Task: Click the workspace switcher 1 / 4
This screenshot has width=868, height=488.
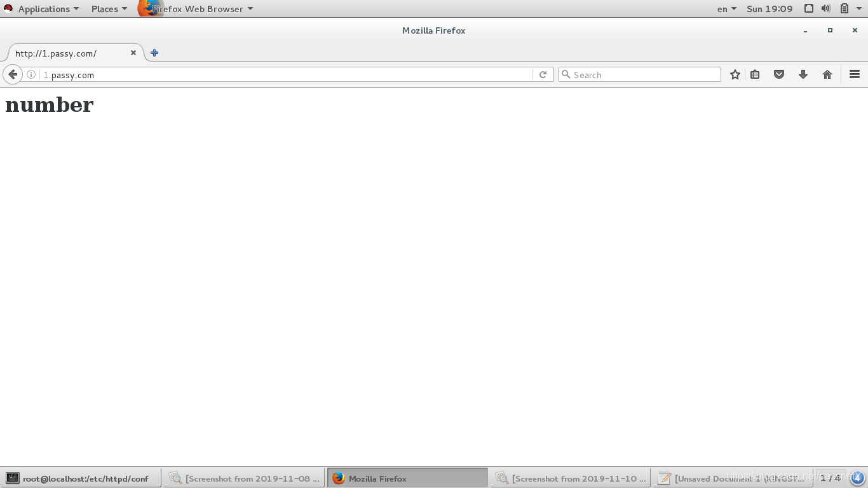Action: (831, 478)
